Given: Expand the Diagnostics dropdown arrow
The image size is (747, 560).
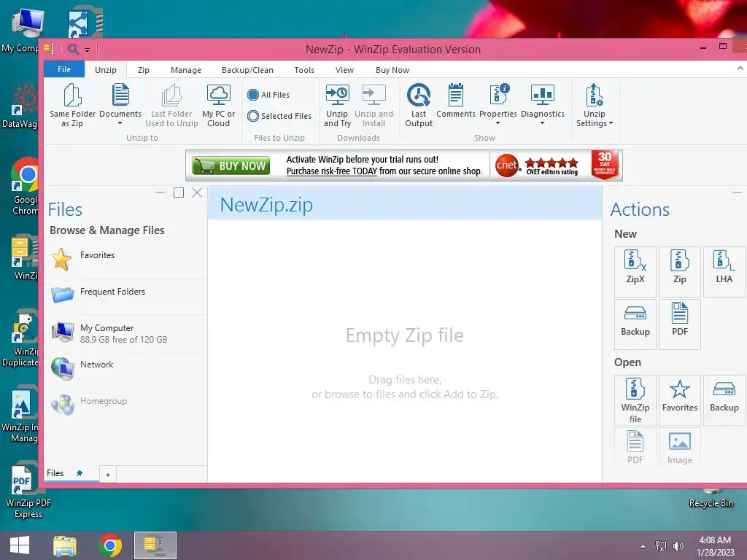Looking at the screenshot, I should pyautogui.click(x=542, y=122).
